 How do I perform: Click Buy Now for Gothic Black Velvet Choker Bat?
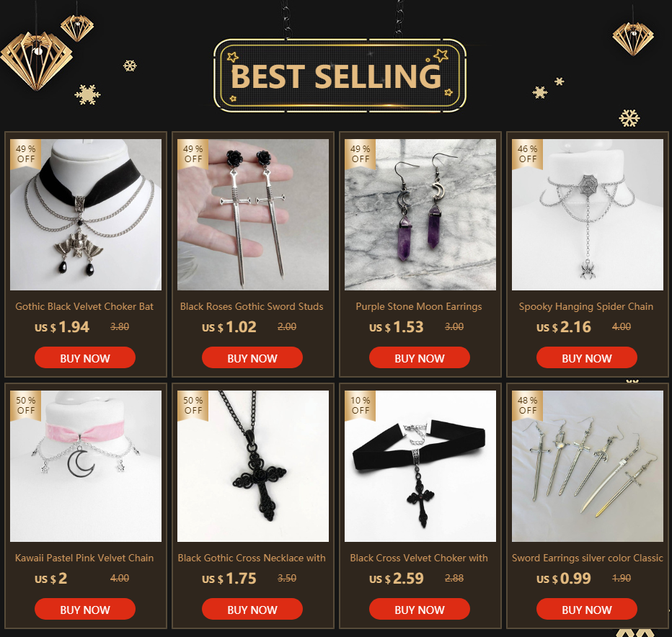point(85,357)
